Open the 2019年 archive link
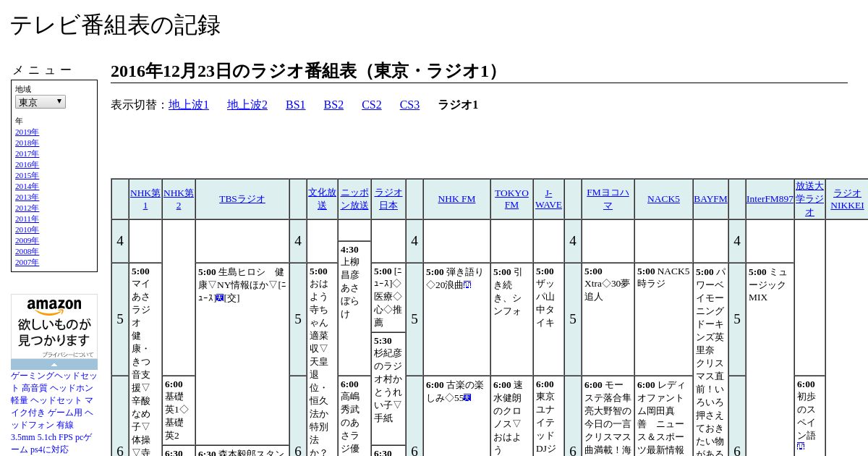The height and width of the screenshot is (456, 868). tap(27, 132)
